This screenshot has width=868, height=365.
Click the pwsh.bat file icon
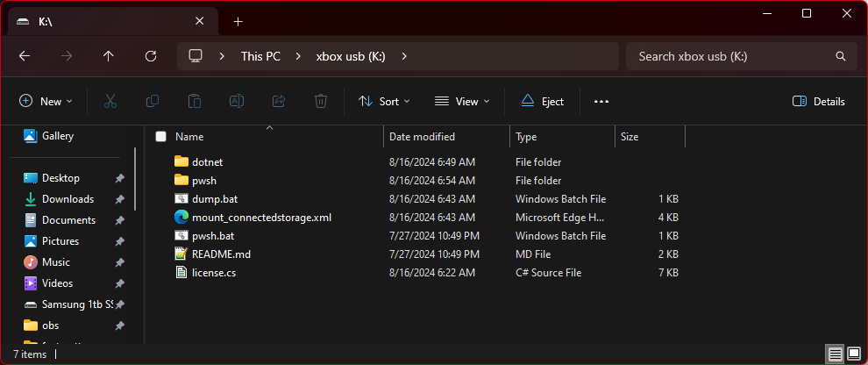click(x=181, y=235)
